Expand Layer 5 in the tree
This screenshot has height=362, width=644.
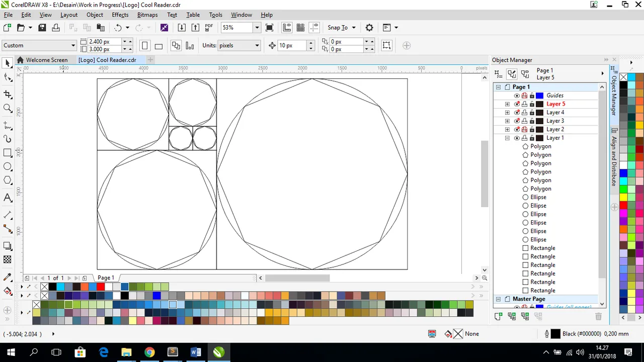[507, 104]
